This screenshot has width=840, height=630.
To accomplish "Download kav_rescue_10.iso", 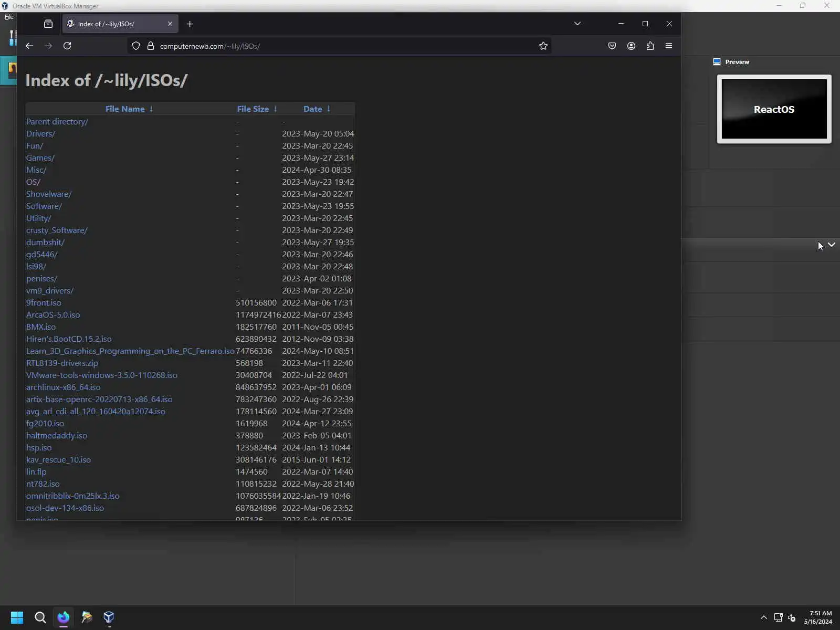I will (58, 460).
